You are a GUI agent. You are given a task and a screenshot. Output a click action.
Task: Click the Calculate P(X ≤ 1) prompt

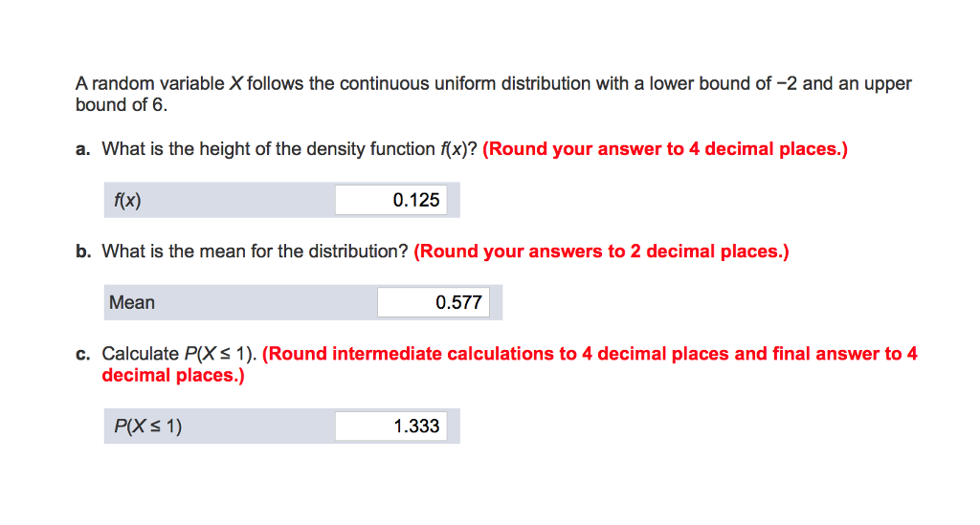pos(179,353)
